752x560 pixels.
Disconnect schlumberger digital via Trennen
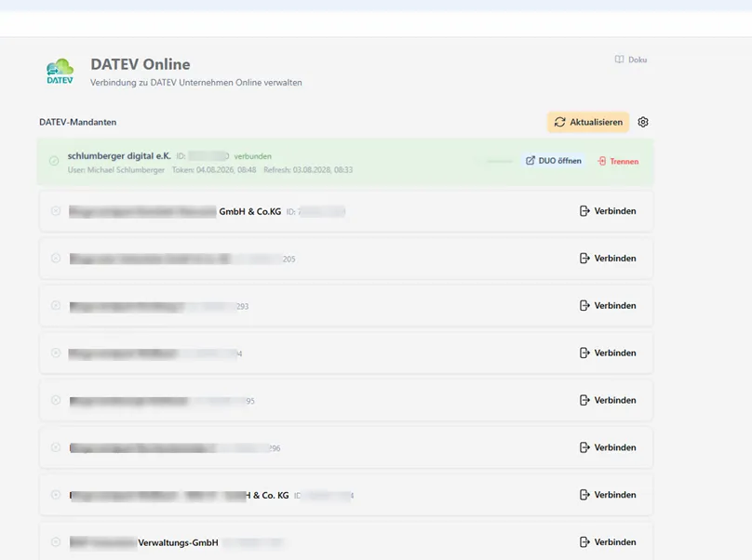point(618,161)
